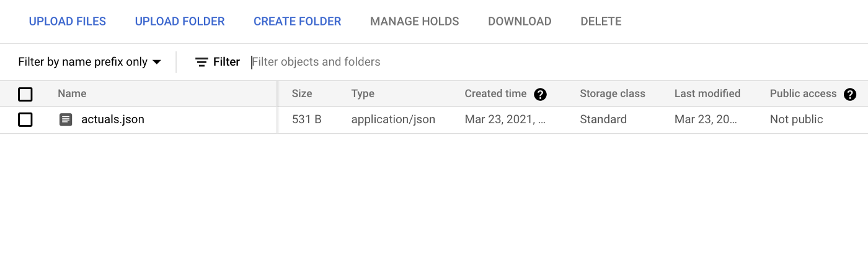Click the UPLOAD FILES button
This screenshot has height=257, width=868.
(x=68, y=22)
